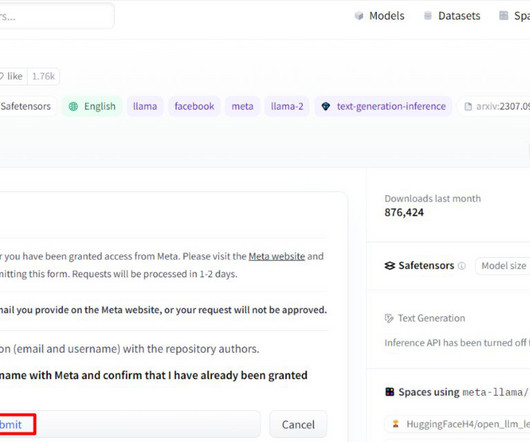The image size is (530, 442).
Task: Click the 1.76k like count
Action: pyautogui.click(x=44, y=76)
